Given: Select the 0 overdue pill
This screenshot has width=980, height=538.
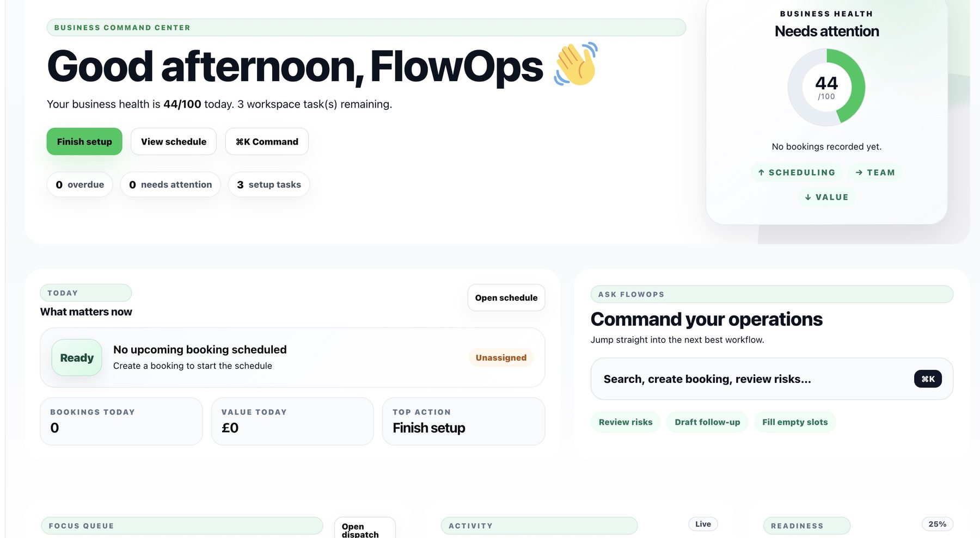Looking at the screenshot, I should pyautogui.click(x=80, y=184).
